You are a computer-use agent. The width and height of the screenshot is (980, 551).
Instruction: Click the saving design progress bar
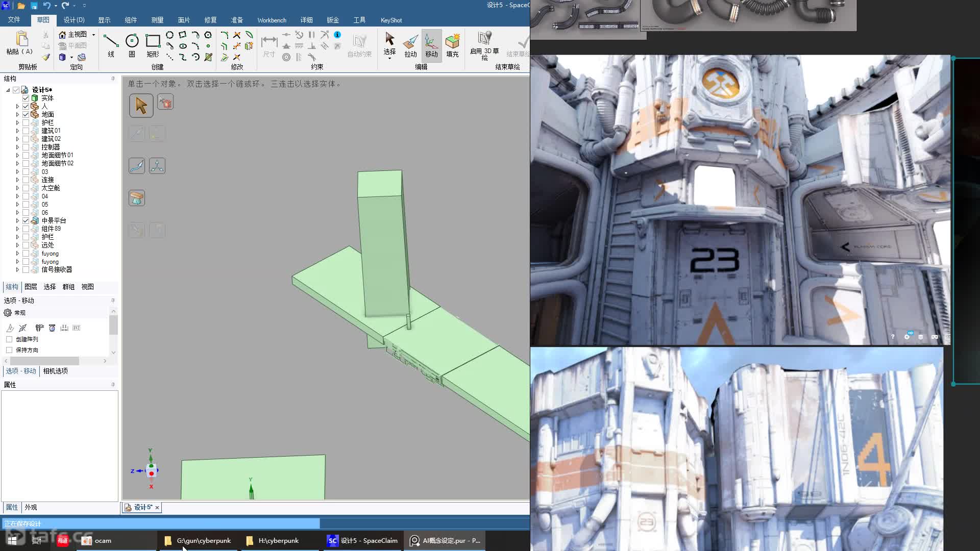[x=161, y=523]
